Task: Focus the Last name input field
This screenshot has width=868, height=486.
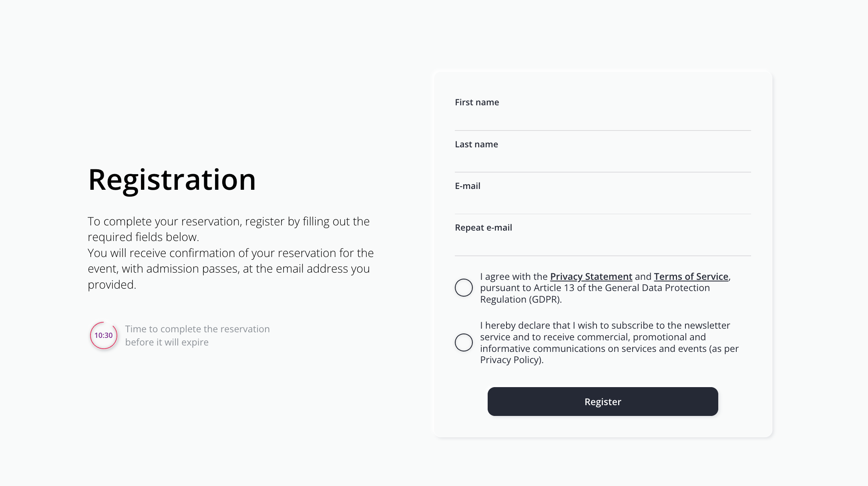Action: pyautogui.click(x=603, y=162)
